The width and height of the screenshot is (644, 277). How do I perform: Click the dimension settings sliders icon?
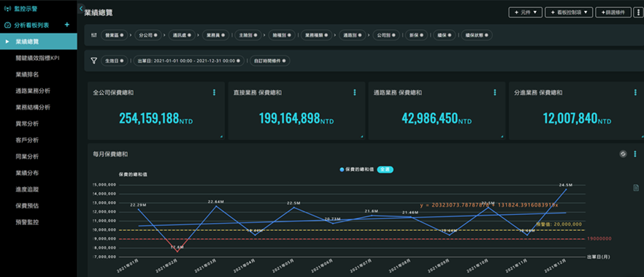[x=93, y=35]
